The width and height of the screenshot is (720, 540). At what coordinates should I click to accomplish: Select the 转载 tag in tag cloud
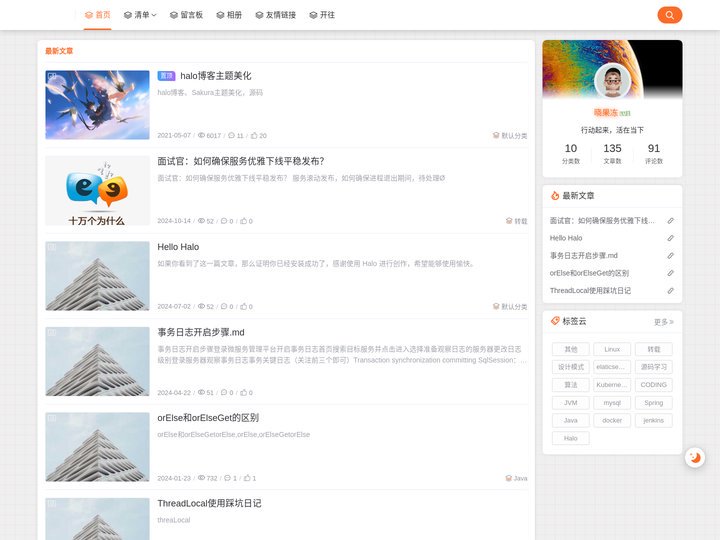(x=654, y=349)
